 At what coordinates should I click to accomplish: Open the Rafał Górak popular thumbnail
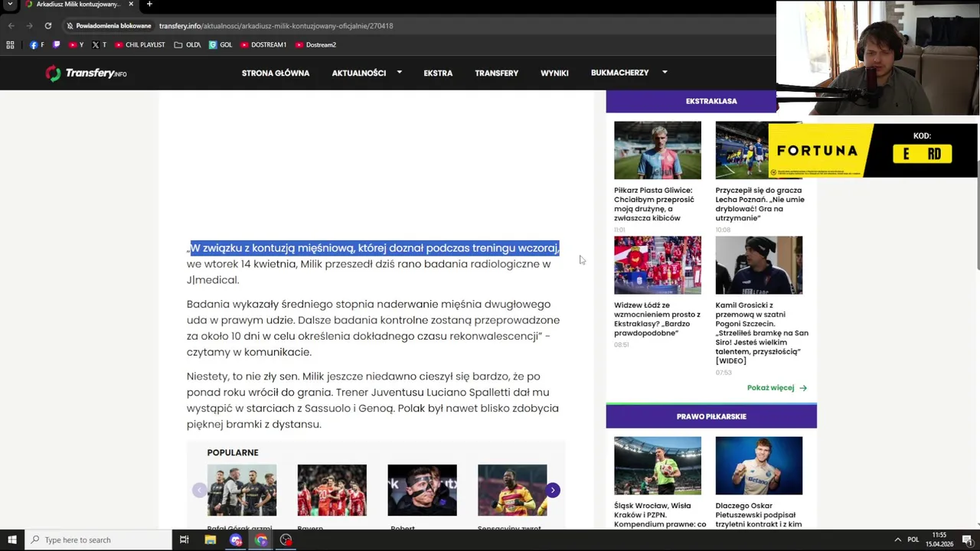point(242,490)
